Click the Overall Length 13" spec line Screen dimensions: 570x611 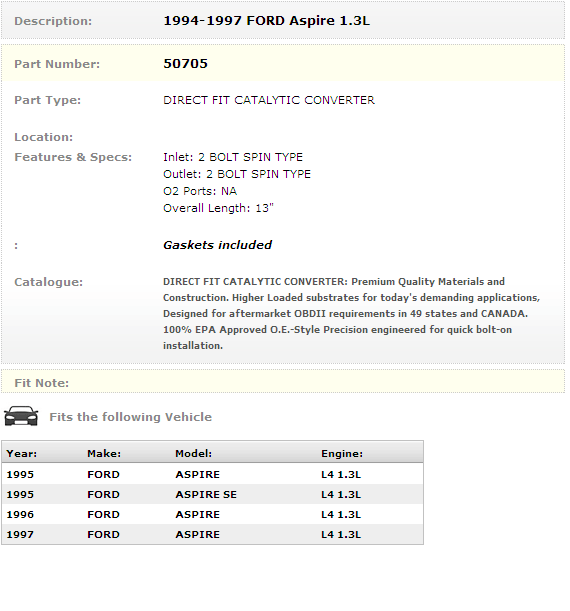pos(218,208)
